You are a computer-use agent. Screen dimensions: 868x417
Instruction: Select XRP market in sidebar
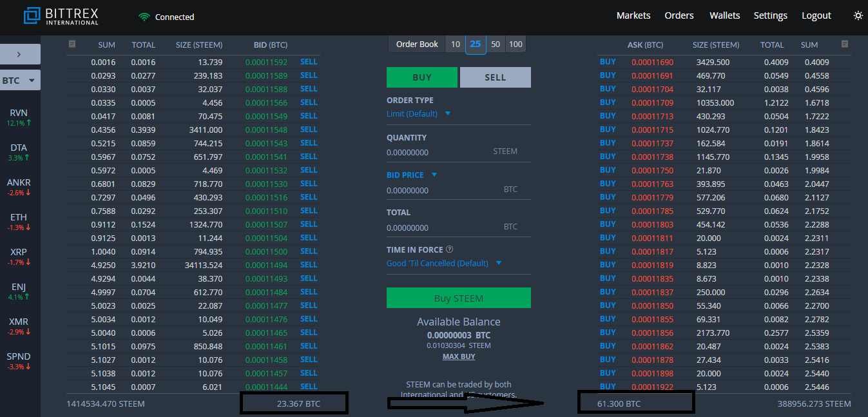click(19, 256)
